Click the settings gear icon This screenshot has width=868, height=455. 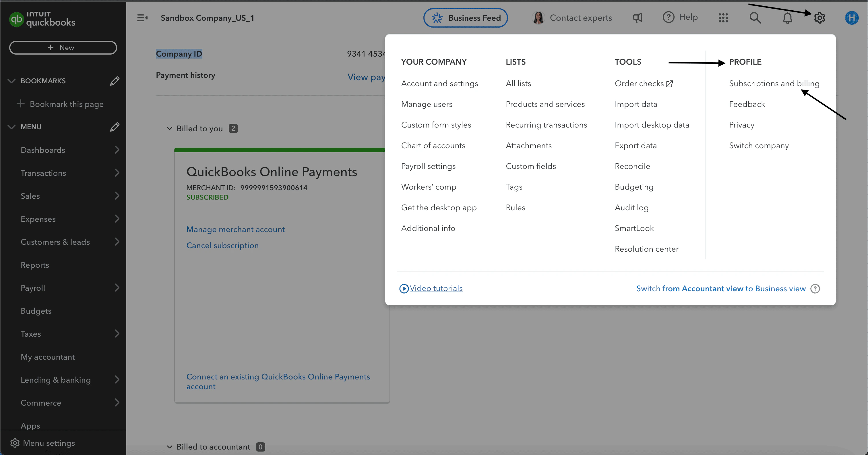819,18
